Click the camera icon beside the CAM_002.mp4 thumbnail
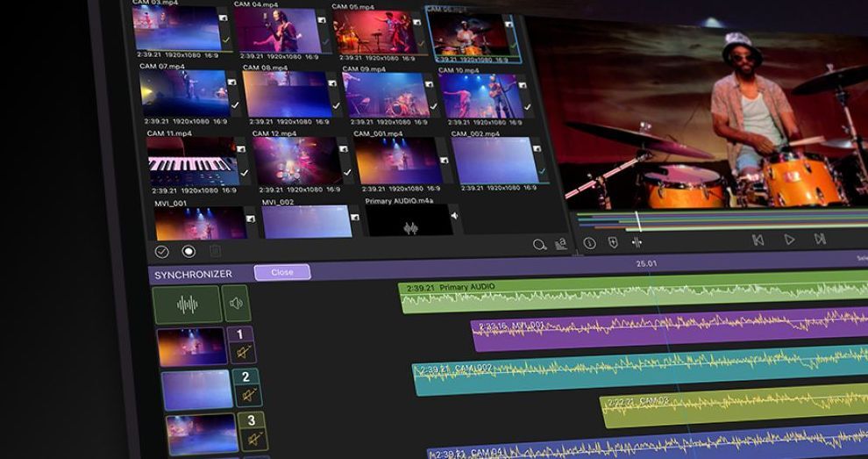The image size is (868, 459). pyautogui.click(x=537, y=149)
